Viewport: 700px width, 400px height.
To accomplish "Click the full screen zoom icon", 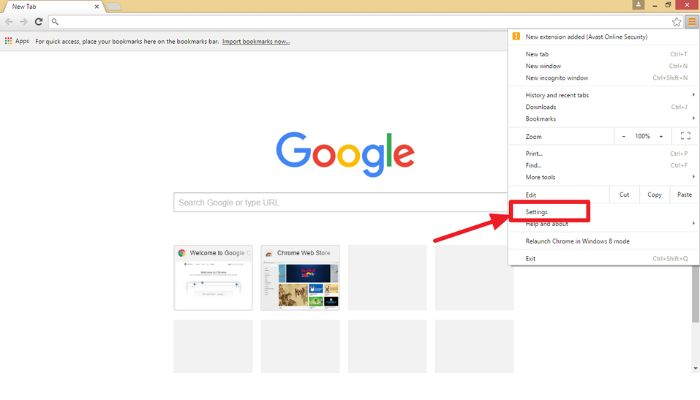I will (685, 136).
